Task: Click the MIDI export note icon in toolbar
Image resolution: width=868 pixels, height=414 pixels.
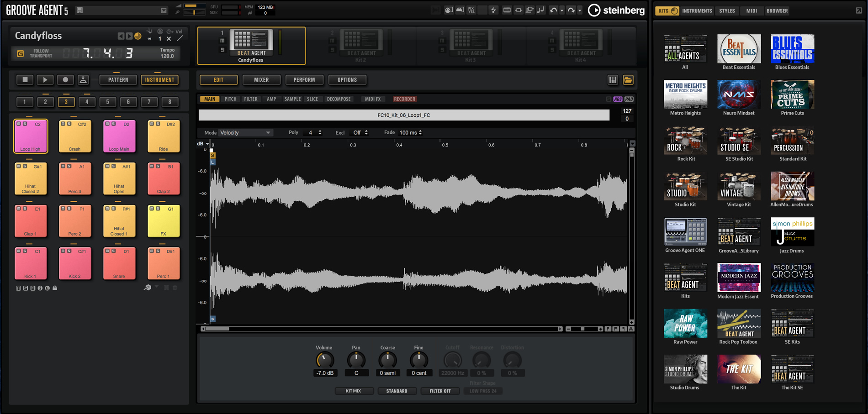Action: pos(540,10)
